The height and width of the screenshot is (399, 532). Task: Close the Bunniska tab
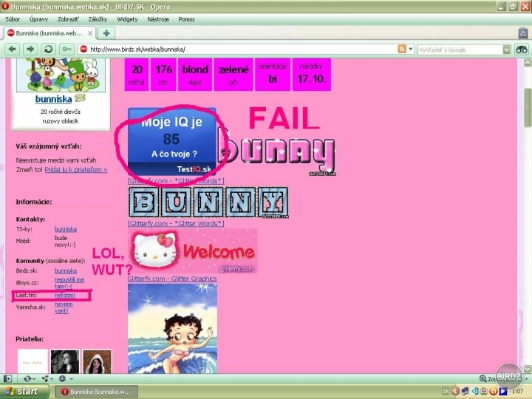click(x=90, y=33)
